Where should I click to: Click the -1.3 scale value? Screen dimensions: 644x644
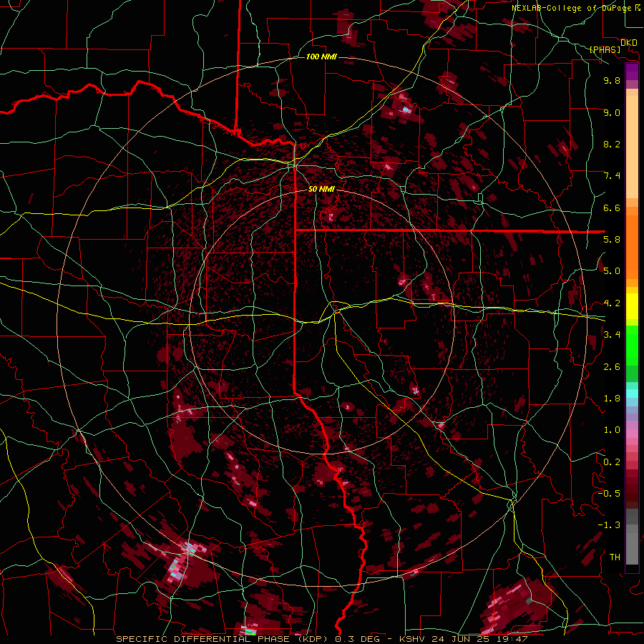pos(609,525)
